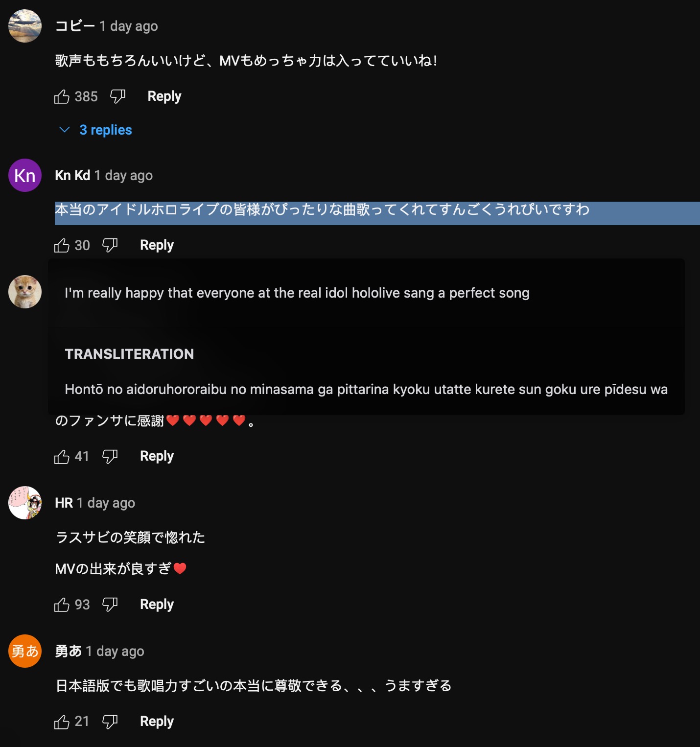Like the comment with 41 likes
The width and height of the screenshot is (700, 747).
[62, 457]
